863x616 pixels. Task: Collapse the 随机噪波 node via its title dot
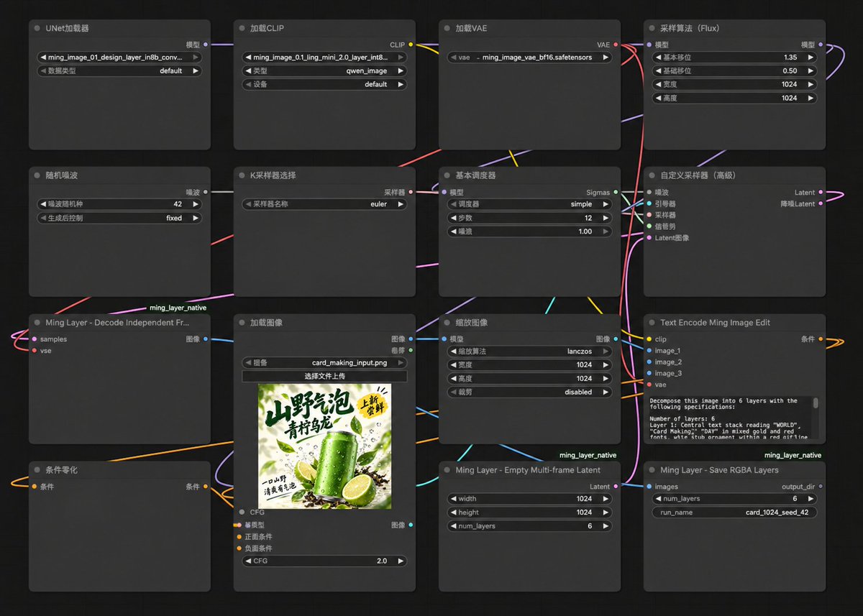tap(37, 175)
